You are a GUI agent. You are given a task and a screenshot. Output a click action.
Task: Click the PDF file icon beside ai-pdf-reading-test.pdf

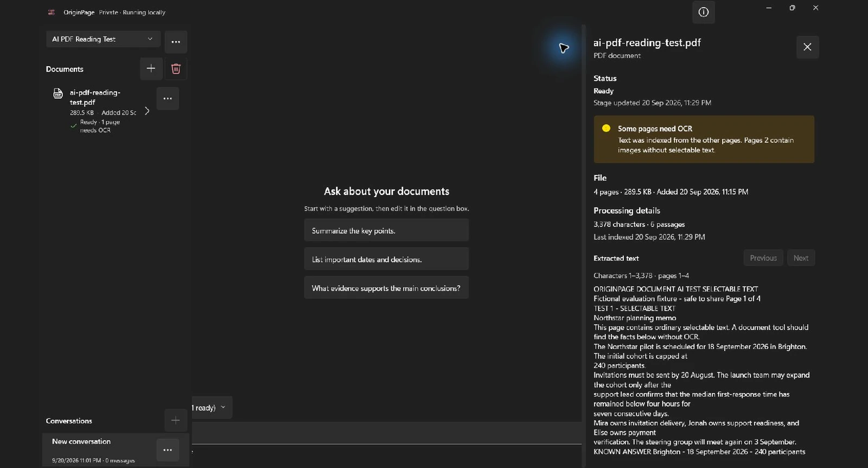58,93
